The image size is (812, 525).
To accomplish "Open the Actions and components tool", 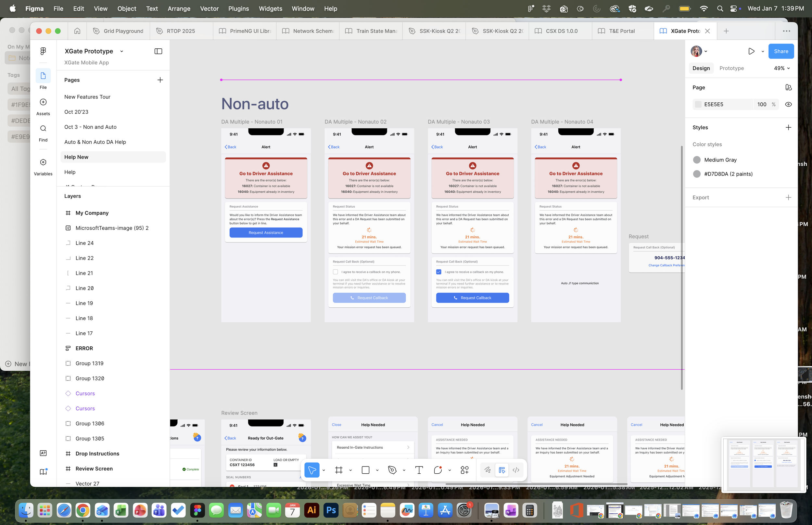I will point(464,470).
